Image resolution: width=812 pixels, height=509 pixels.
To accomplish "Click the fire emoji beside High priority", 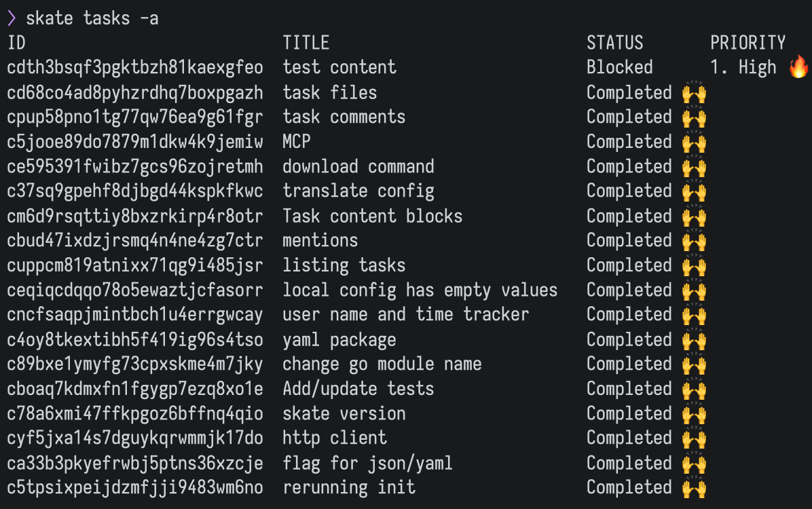I will [799, 67].
